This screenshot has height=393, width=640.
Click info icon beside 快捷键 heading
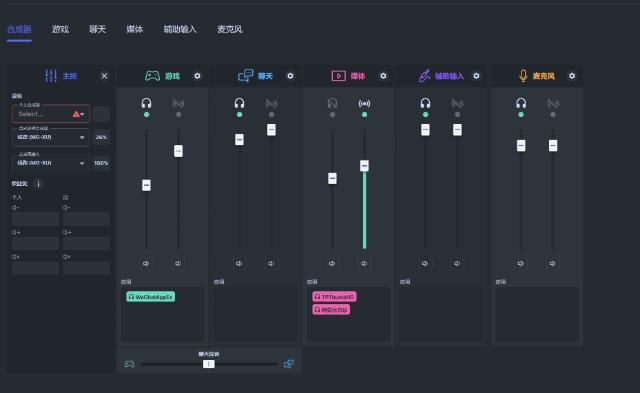click(x=38, y=184)
